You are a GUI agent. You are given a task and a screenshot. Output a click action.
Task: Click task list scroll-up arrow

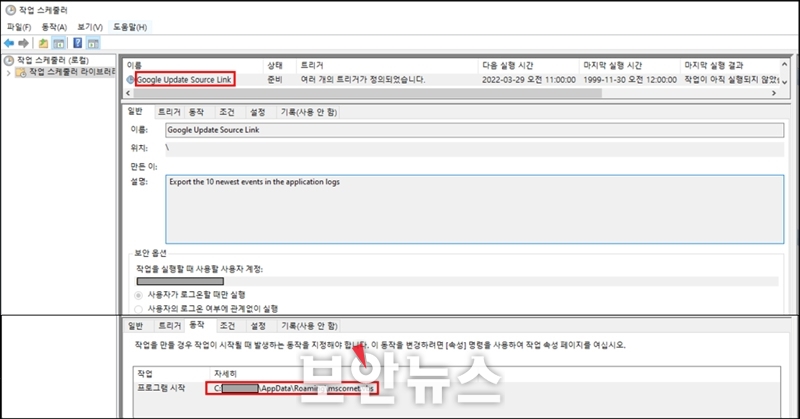(x=785, y=65)
